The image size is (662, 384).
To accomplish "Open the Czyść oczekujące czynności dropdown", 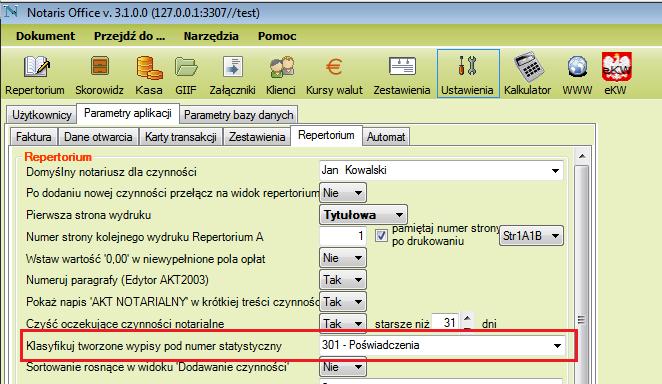I will pyautogui.click(x=343, y=324).
